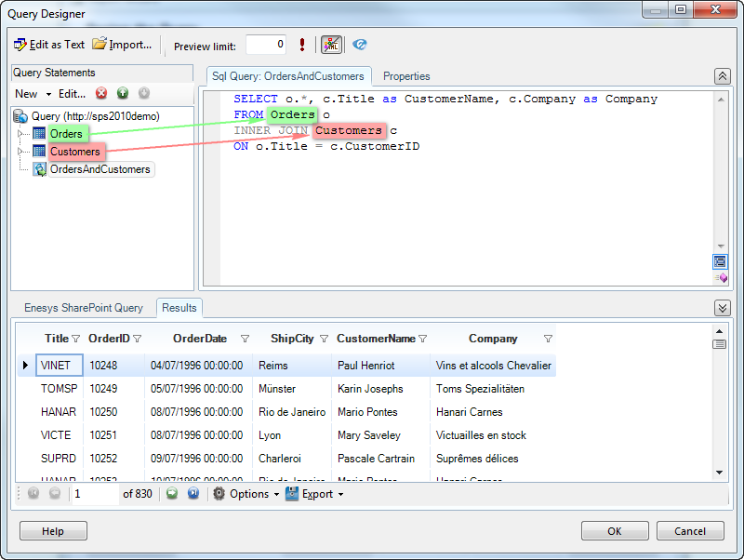
Task: Collapse the SQL query pane with chevron
Action: pyautogui.click(x=722, y=76)
